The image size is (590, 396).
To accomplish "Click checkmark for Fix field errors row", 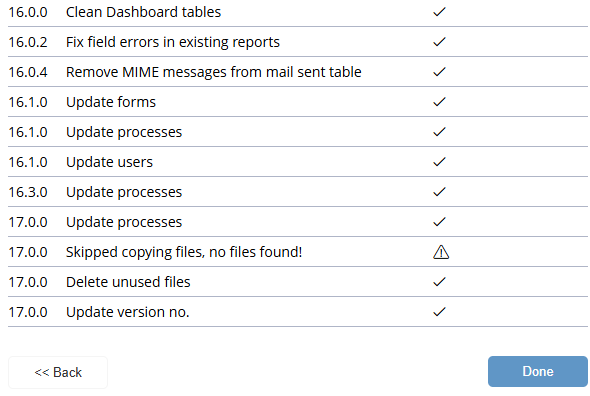I will point(439,42).
